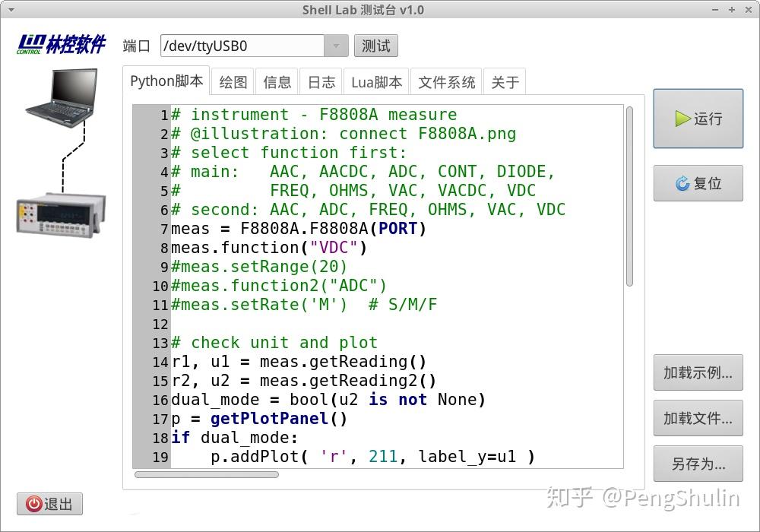This screenshot has width=760, height=532.
Task: Switch to the Lua脚本 tab
Action: point(377,82)
